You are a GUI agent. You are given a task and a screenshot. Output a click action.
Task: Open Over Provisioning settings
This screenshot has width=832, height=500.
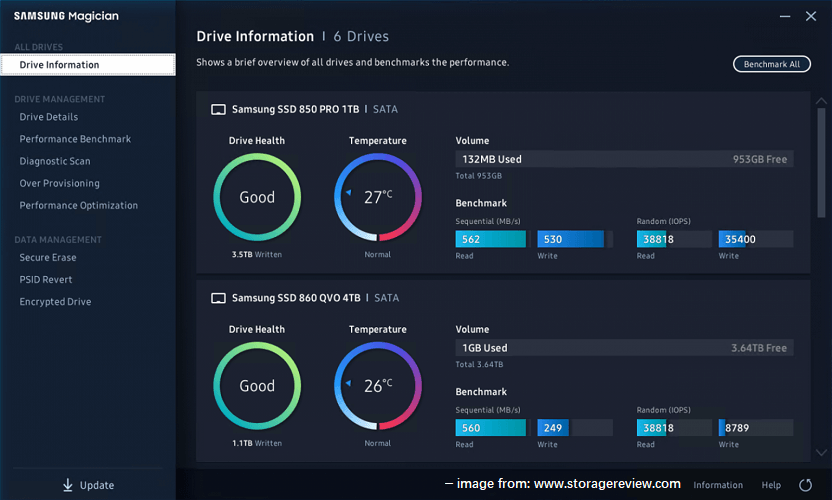[x=59, y=184]
